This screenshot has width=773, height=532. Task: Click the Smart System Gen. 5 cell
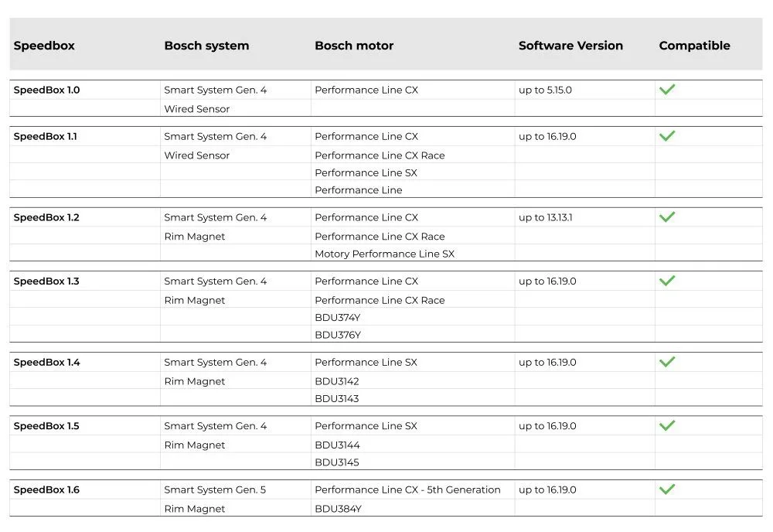point(215,490)
